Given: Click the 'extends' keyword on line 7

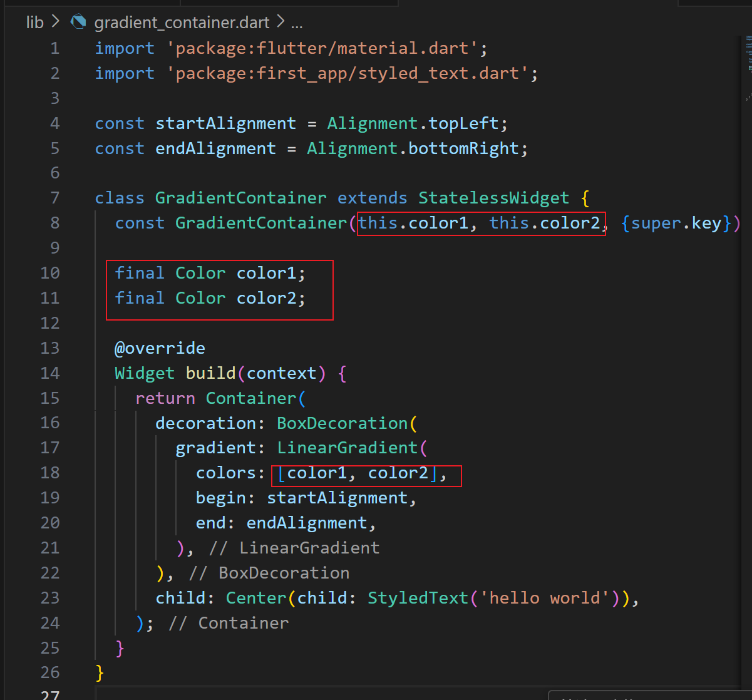Looking at the screenshot, I should click(372, 198).
